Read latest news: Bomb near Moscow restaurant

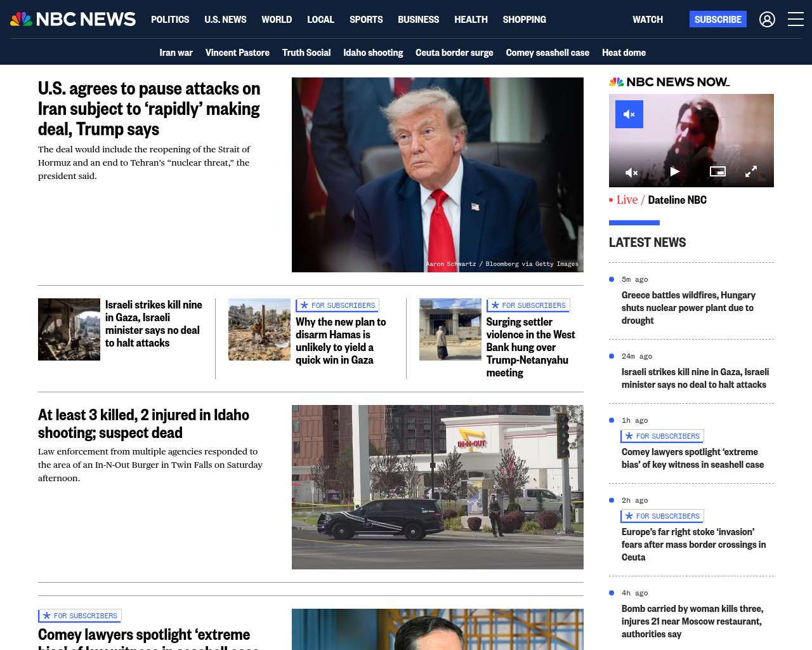click(692, 621)
